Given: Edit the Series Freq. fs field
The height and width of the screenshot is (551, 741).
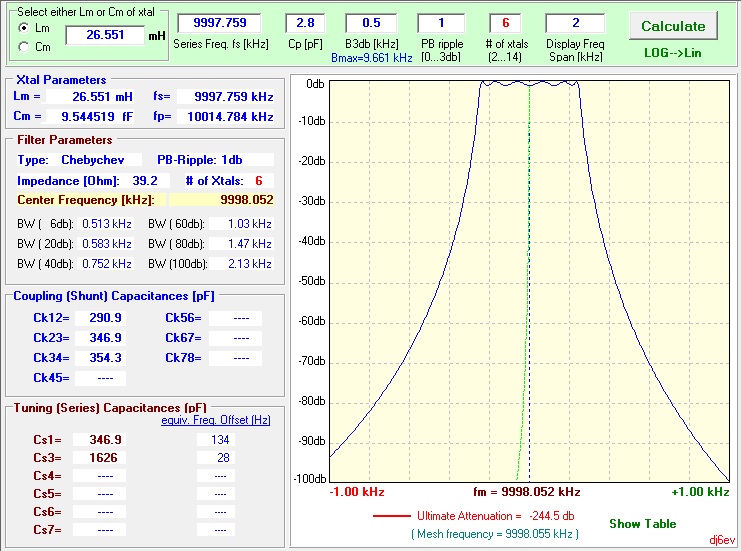Looking at the screenshot, I should 218,23.
